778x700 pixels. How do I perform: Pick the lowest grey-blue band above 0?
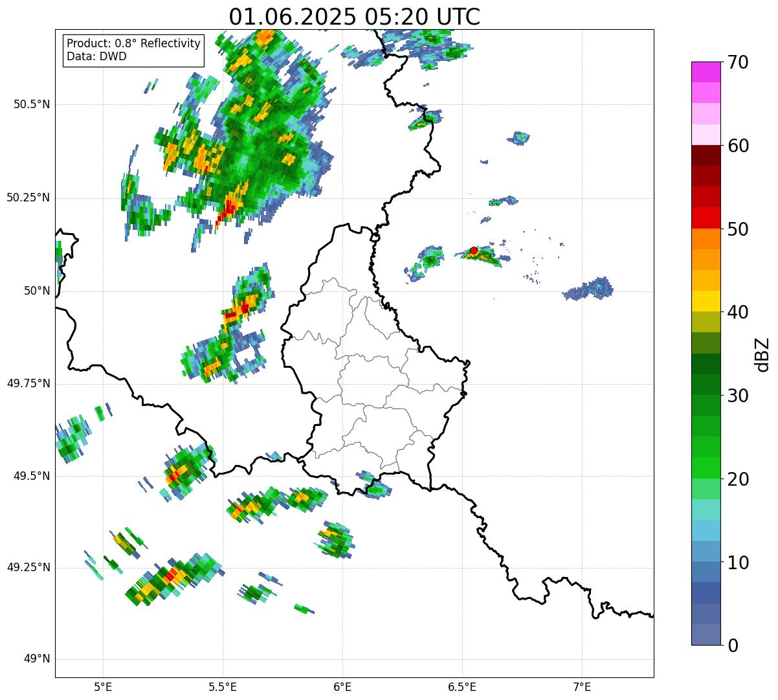(x=706, y=635)
